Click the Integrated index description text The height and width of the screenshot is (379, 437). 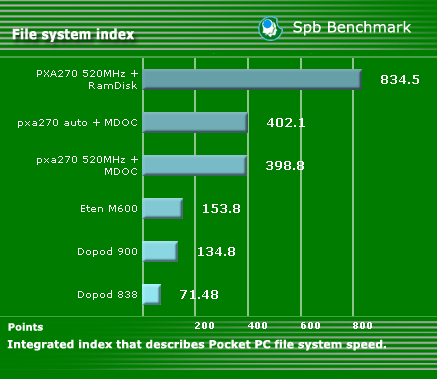(x=197, y=344)
